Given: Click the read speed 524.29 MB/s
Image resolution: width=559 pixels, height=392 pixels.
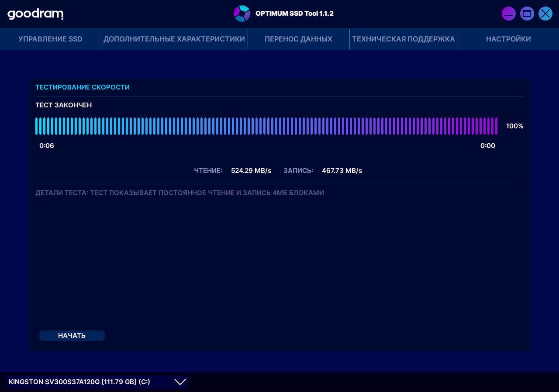Looking at the screenshot, I should 251,171.
